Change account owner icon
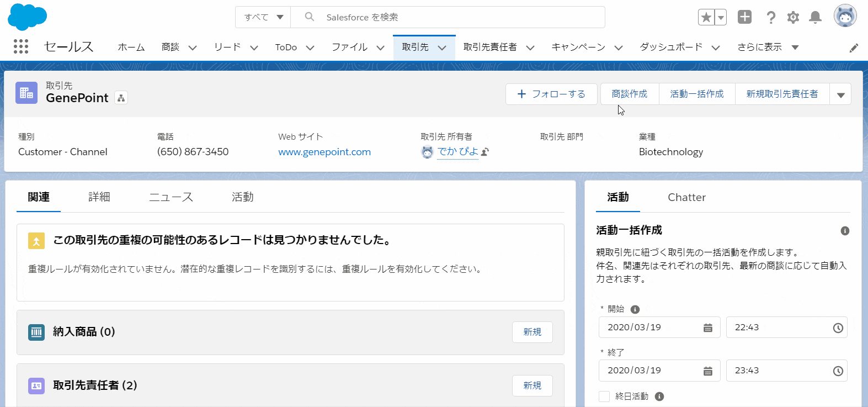 coord(485,152)
